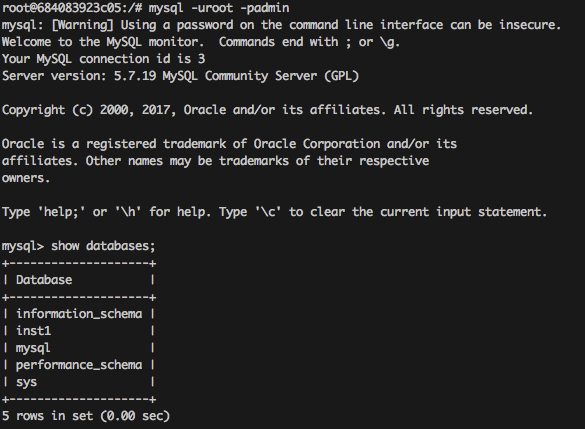This screenshot has width=585, height=429.
Task: Select the inst1 database row
Action: tap(79, 331)
